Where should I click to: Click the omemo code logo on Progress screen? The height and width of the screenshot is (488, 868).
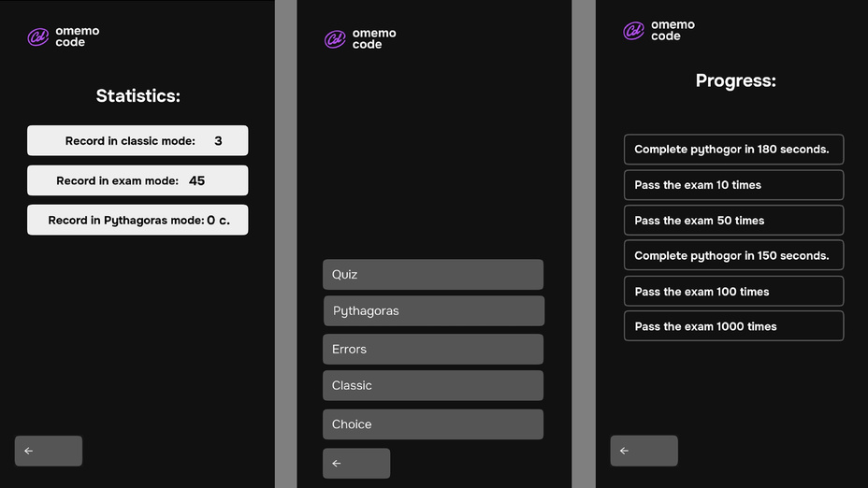tap(659, 31)
